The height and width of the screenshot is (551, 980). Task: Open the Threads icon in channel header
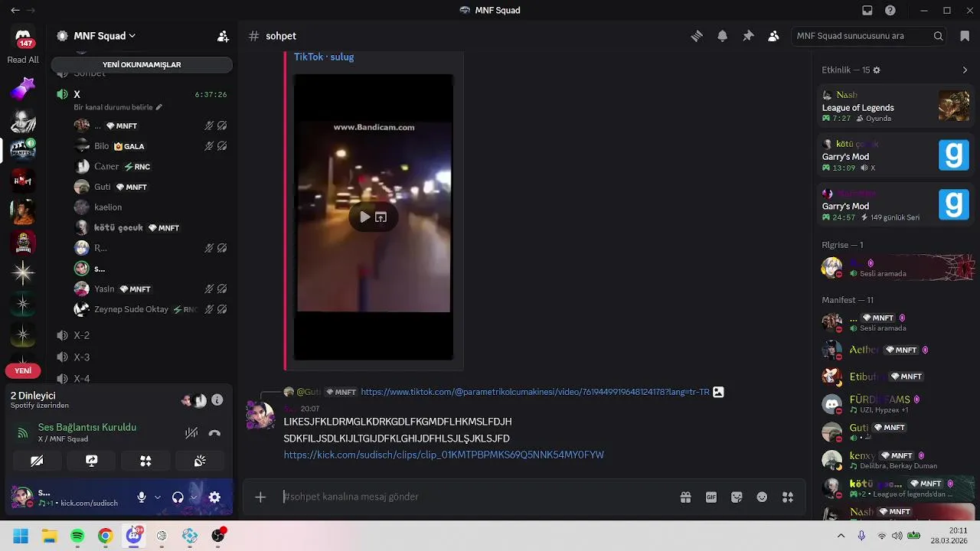tap(697, 36)
